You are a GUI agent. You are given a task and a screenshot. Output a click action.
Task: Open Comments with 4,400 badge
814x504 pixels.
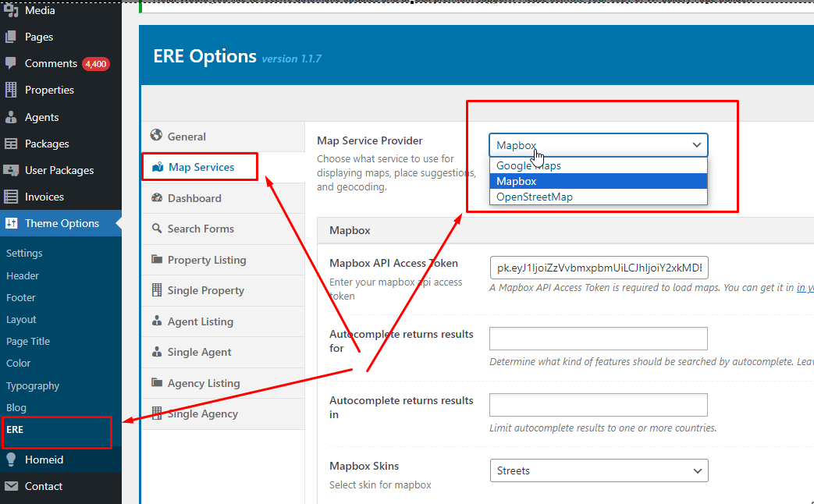pyautogui.click(x=61, y=63)
